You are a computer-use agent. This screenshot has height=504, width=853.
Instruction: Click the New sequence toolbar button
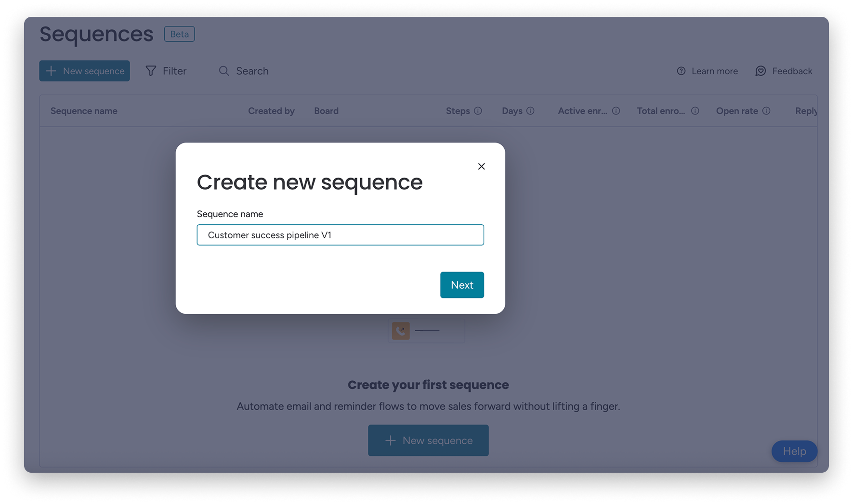84,71
